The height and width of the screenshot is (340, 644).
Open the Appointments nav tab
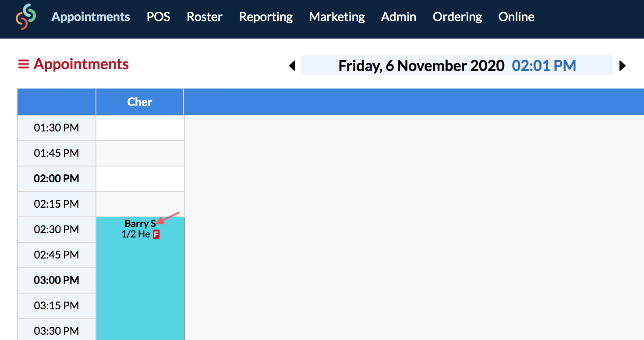[x=91, y=17]
